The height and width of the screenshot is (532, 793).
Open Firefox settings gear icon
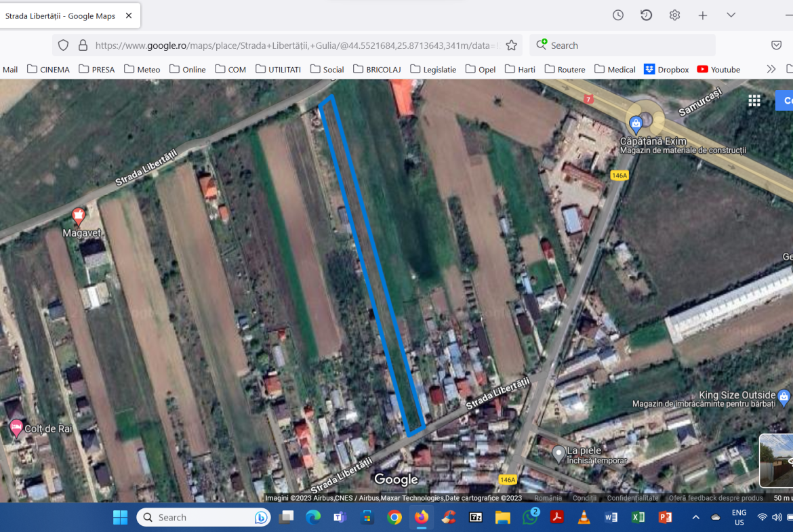(674, 15)
